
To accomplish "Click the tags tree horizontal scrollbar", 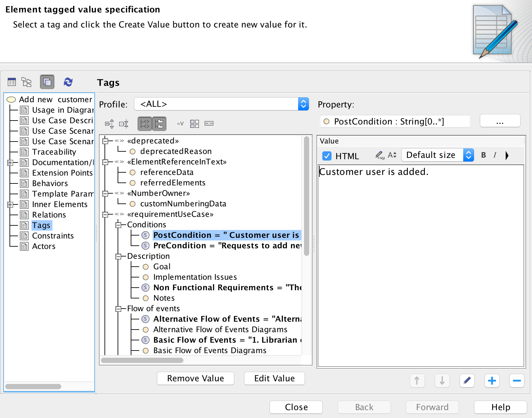I will (142, 360).
